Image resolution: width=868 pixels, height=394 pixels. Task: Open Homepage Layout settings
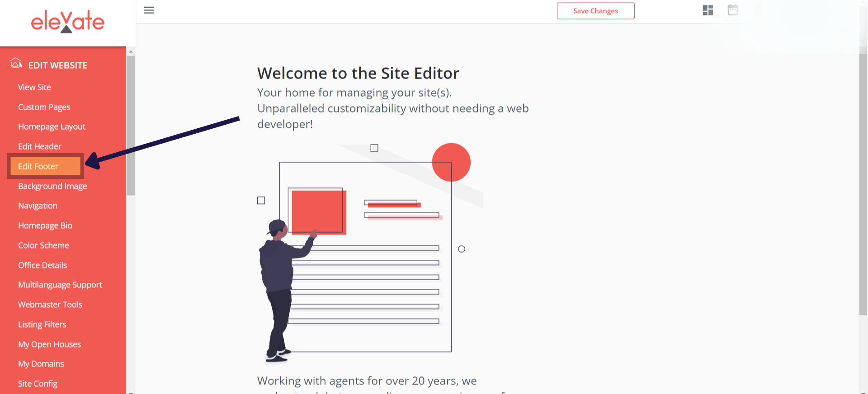52,127
